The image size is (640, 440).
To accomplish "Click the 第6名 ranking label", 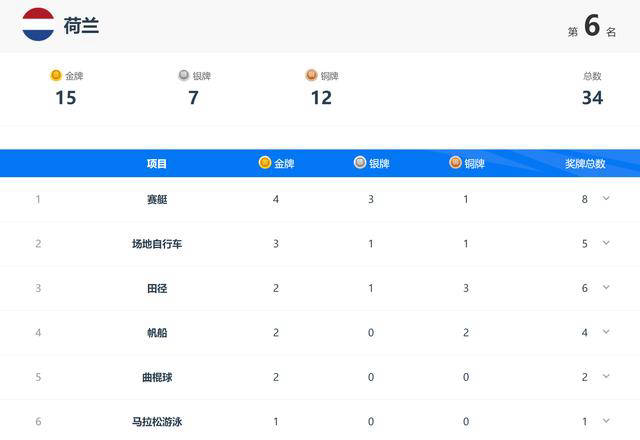I will (592, 26).
